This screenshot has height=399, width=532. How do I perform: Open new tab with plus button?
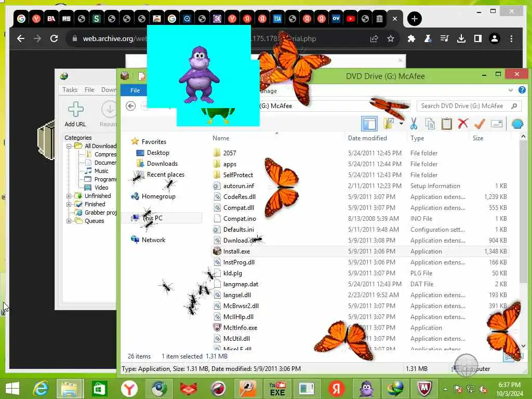(x=414, y=19)
